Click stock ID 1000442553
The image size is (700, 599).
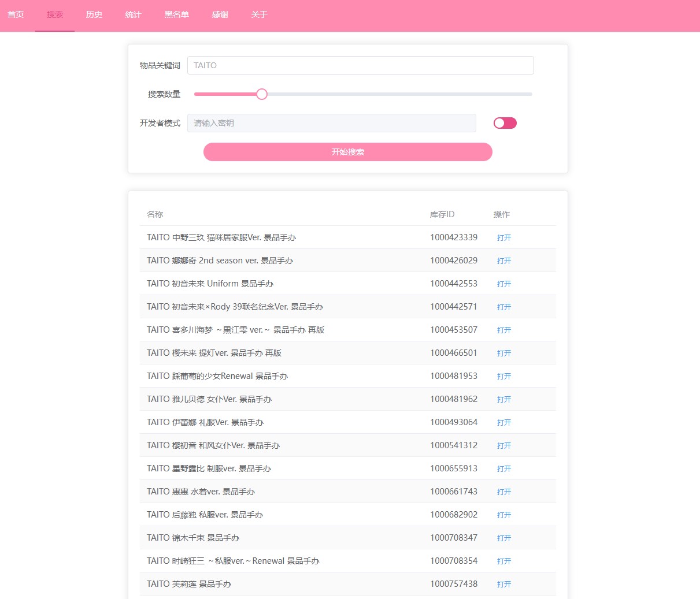point(454,284)
